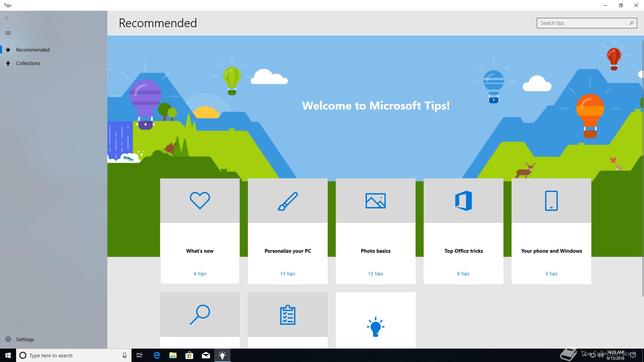This screenshot has height=362, width=644.
Task: Open Microsoft Store from taskbar
Action: pos(190,355)
